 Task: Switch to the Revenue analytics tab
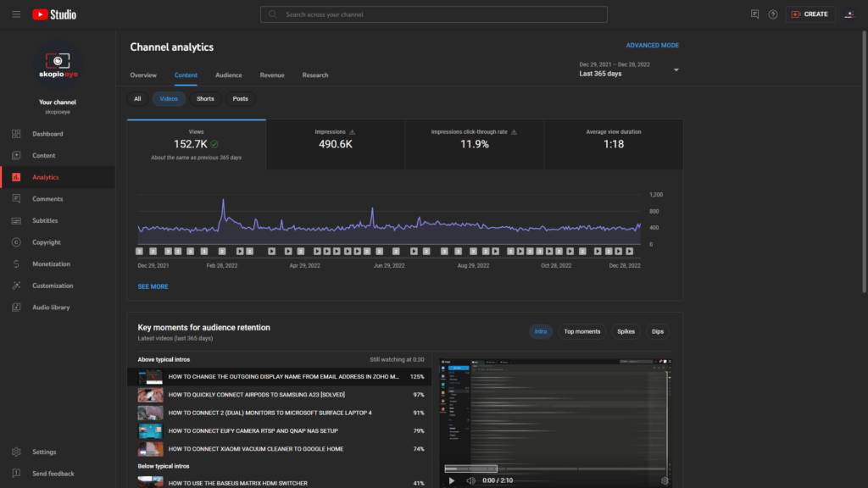pyautogui.click(x=272, y=75)
